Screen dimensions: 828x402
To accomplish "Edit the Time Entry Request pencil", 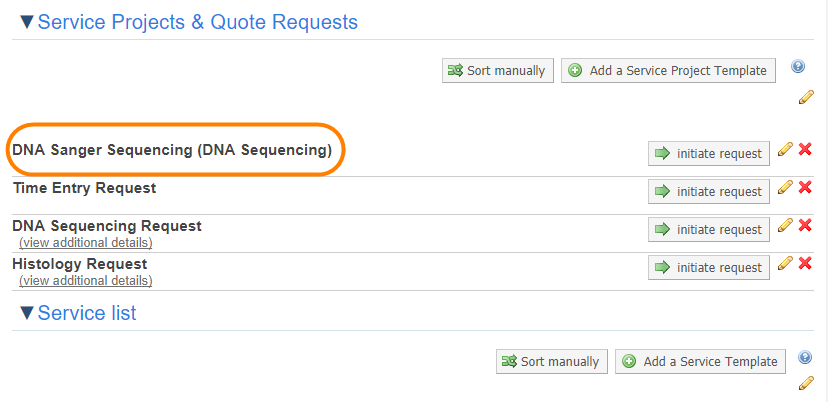I will 785,187.
